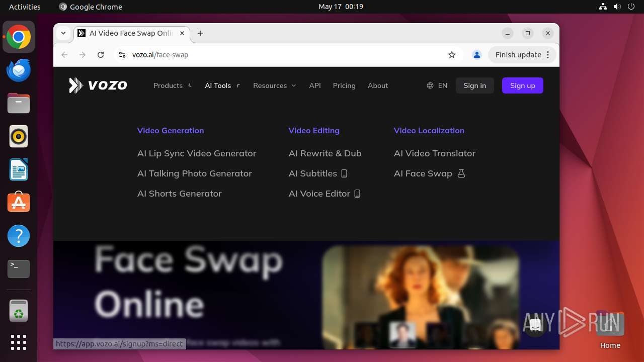Click the Finish update button
Viewport: 644px width, 362px height.
click(518, 55)
